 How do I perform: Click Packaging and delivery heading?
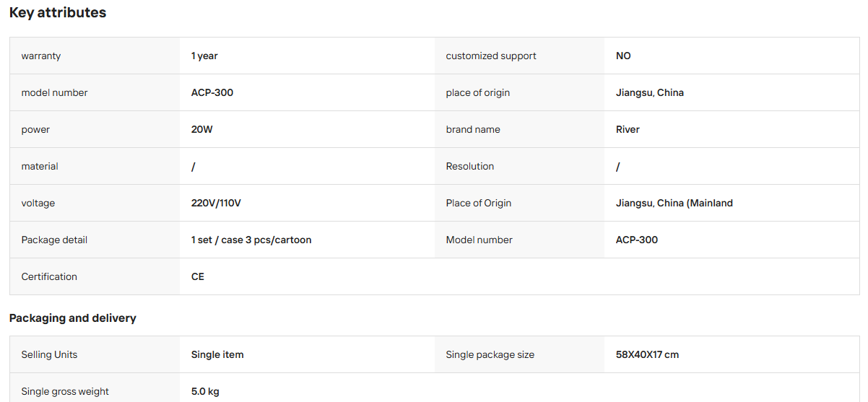[73, 318]
